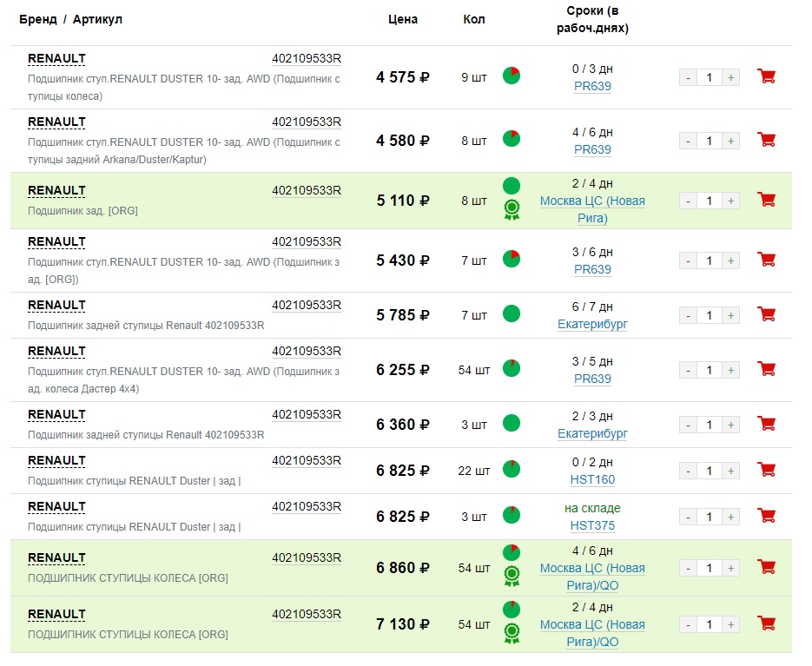Open Екатерибург link in the 6 360 ₽ row
812x666 pixels.
(x=592, y=433)
